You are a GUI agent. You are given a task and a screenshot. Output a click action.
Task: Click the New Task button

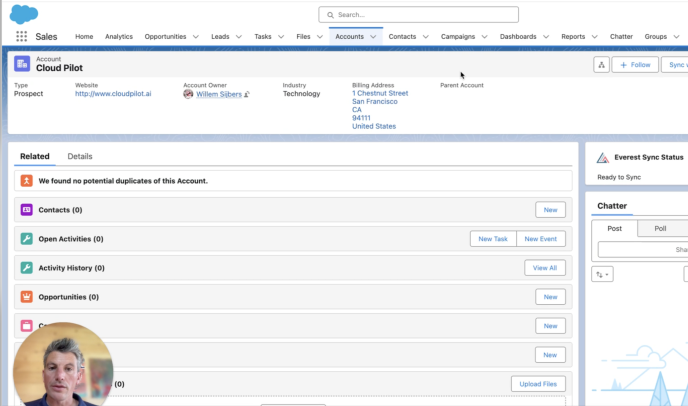coord(493,239)
